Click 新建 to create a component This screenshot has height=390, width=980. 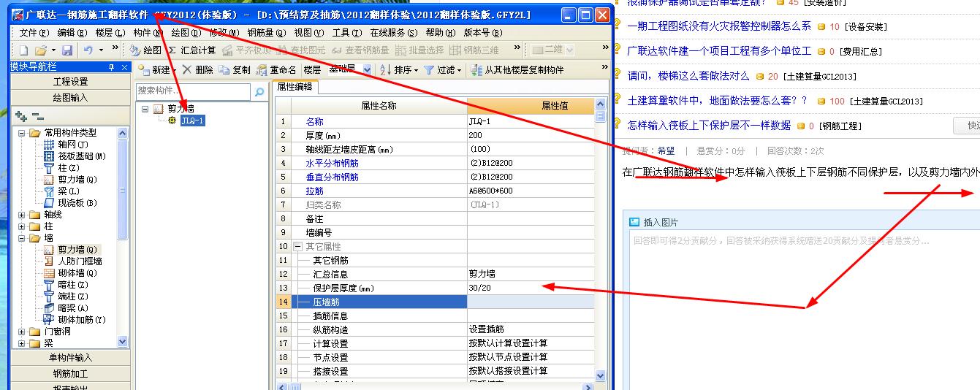click(x=155, y=70)
